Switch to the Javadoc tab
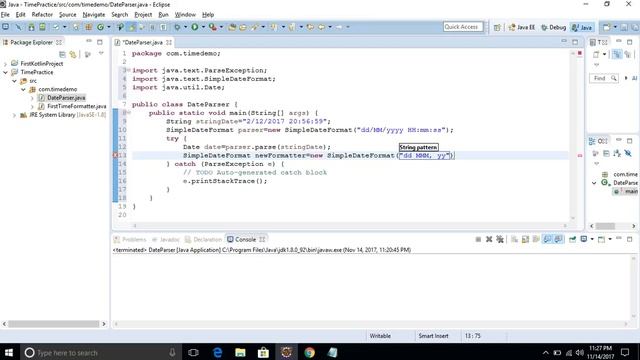Viewport: 640px width, 360px height. click(x=166, y=240)
